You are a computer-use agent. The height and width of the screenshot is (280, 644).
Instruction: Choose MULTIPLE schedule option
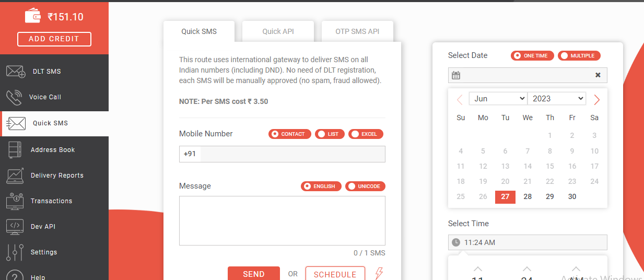(579, 55)
